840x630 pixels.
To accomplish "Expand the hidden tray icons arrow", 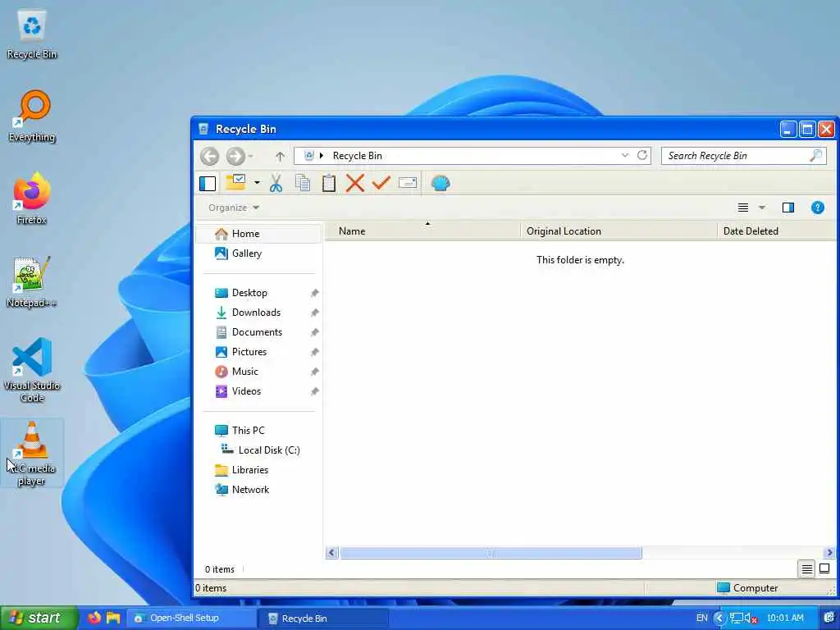I will coord(719,619).
